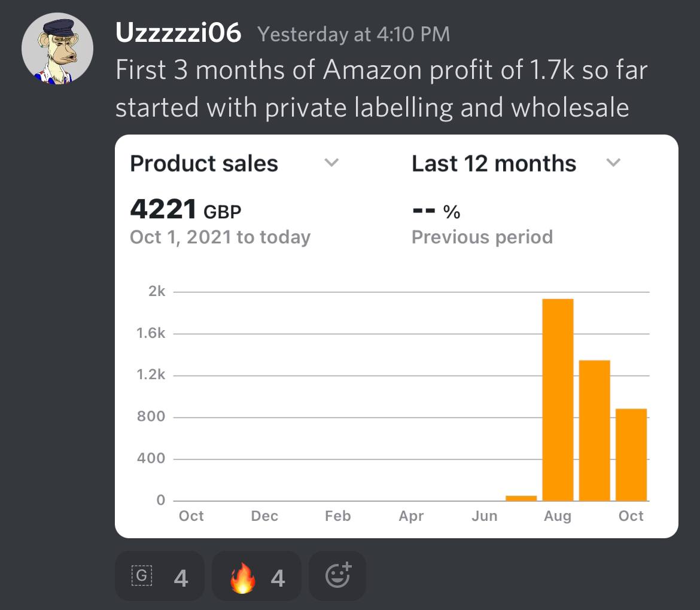
Task: Expand the Last 12 months dropdown chevron
Action: [x=613, y=162]
